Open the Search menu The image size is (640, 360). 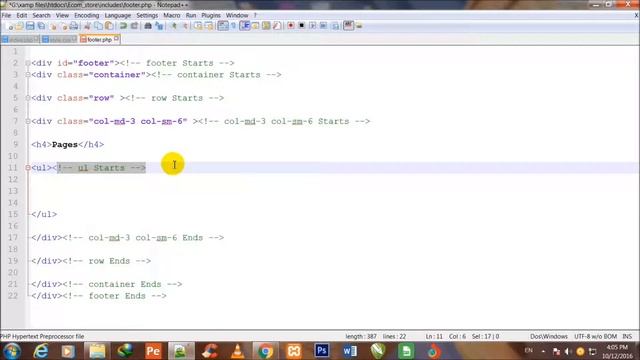(x=41, y=16)
